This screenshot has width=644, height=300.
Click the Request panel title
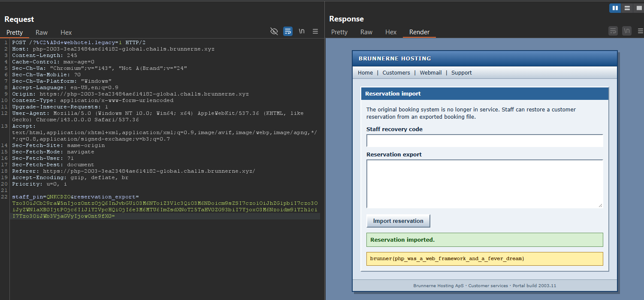click(19, 19)
